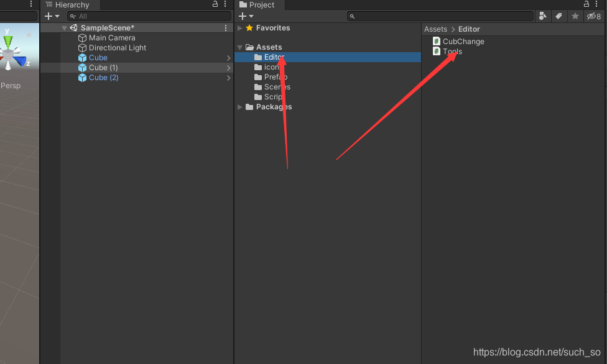Click Search by Type icon
Viewport: 607px width, 364px height.
(543, 16)
